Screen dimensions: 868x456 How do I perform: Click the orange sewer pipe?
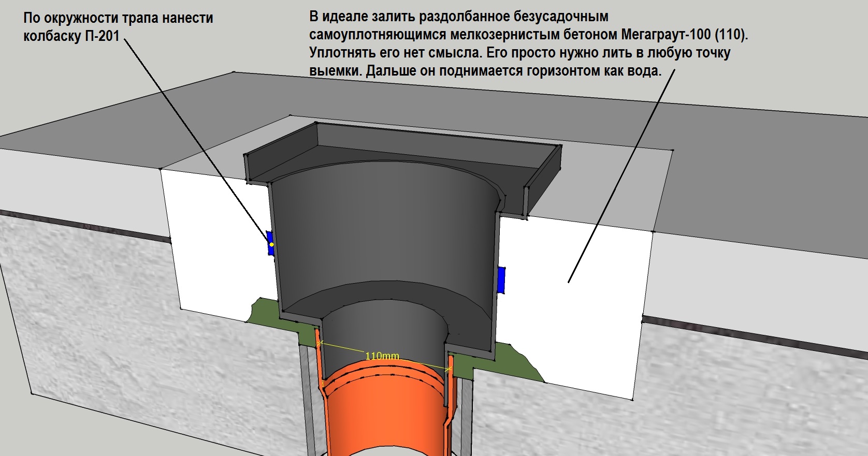coord(386,409)
